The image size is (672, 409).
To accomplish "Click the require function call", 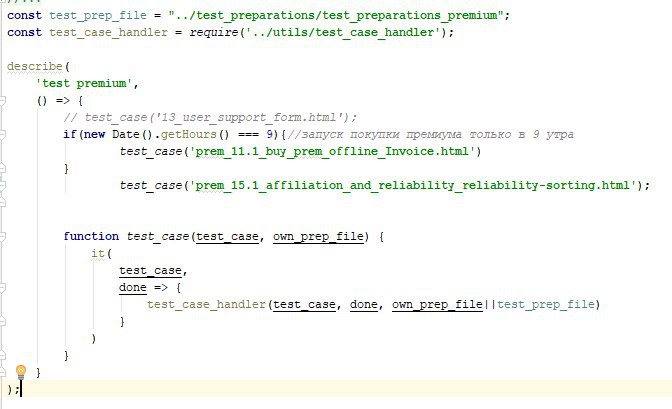I will click(214, 32).
